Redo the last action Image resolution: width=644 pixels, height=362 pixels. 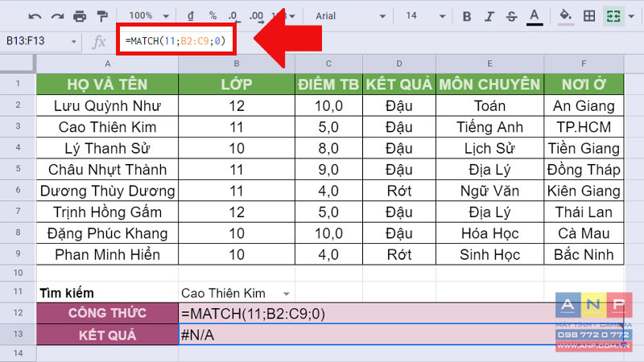click(x=57, y=16)
